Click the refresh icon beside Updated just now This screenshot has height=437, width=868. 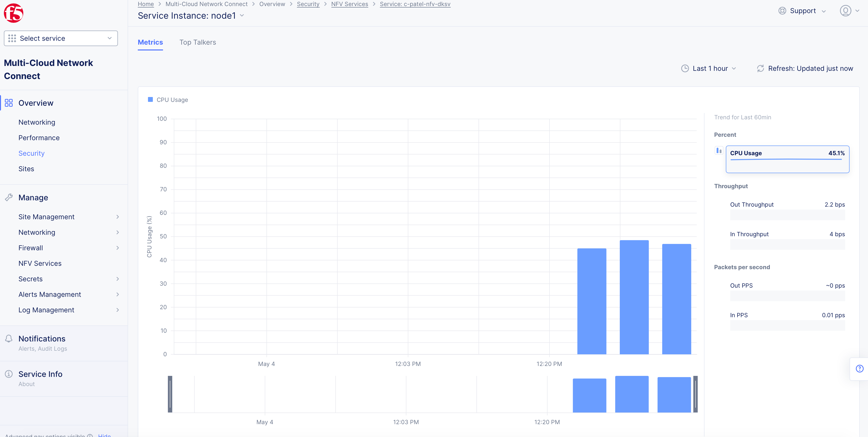(x=760, y=68)
